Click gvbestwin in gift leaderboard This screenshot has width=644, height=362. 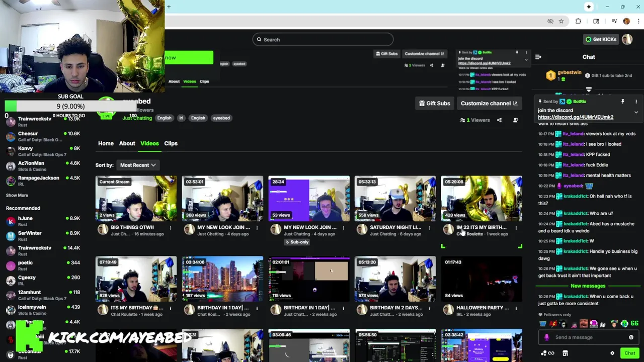[x=570, y=72]
